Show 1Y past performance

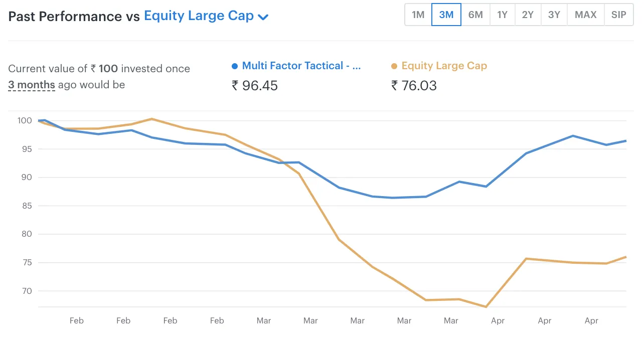click(502, 15)
